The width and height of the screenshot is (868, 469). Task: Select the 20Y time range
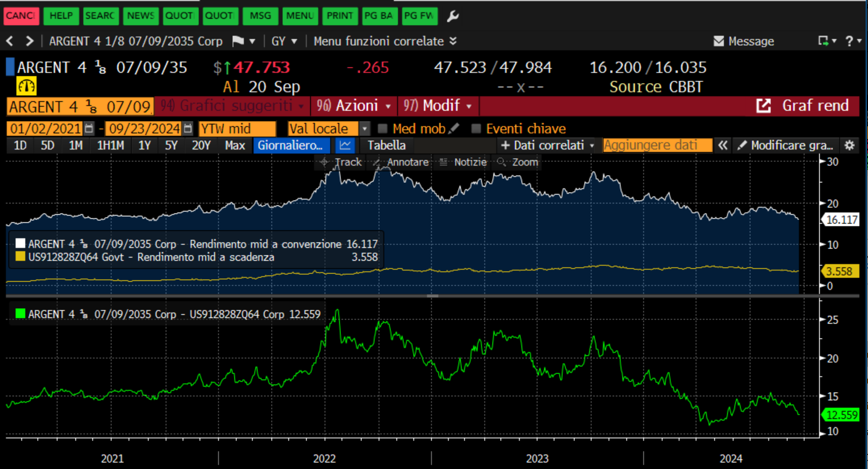[201, 145]
